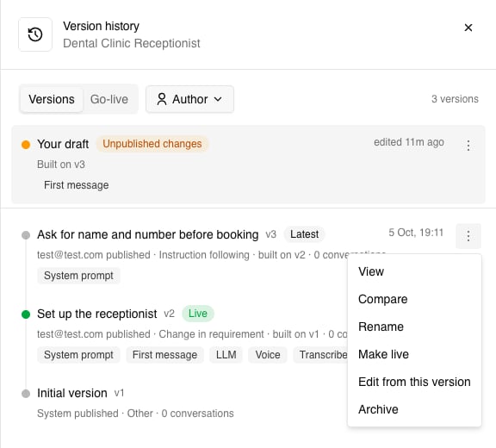Open the three-dot menu for Your draft

[468, 146]
